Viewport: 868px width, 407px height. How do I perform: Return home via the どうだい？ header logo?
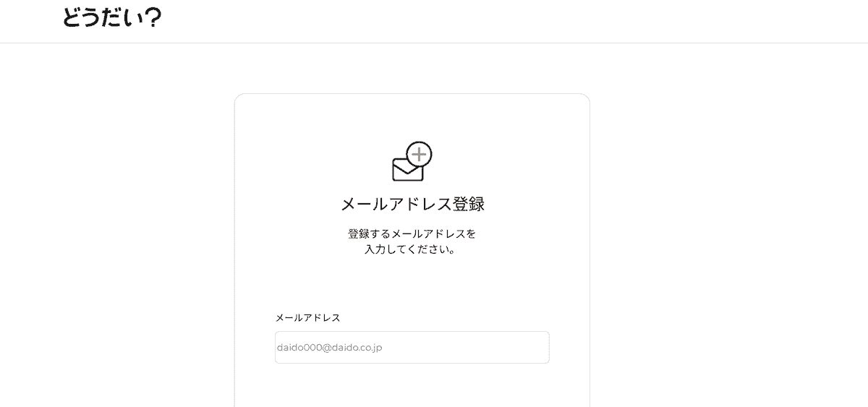[112, 16]
